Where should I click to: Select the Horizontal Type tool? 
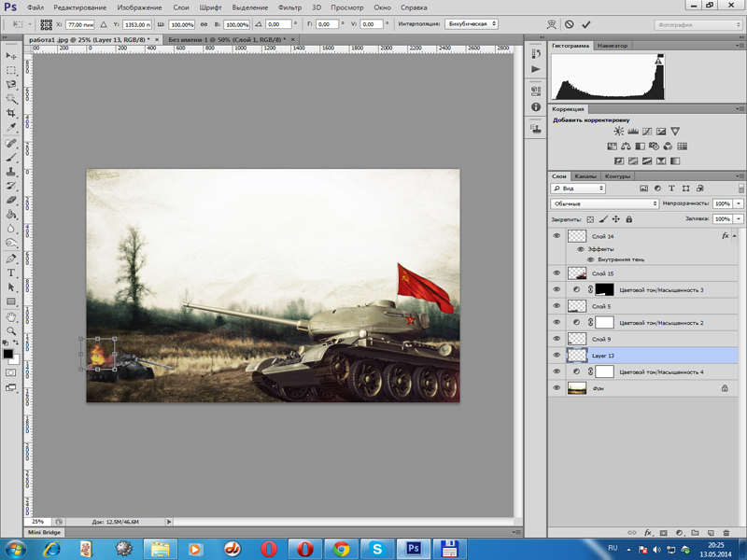tap(12, 273)
